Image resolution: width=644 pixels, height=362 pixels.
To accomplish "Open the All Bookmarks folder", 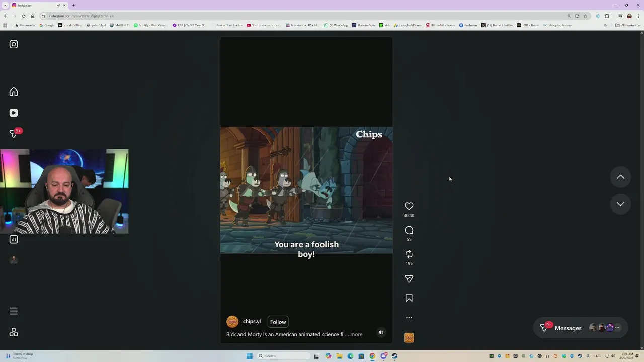I will [627, 25].
